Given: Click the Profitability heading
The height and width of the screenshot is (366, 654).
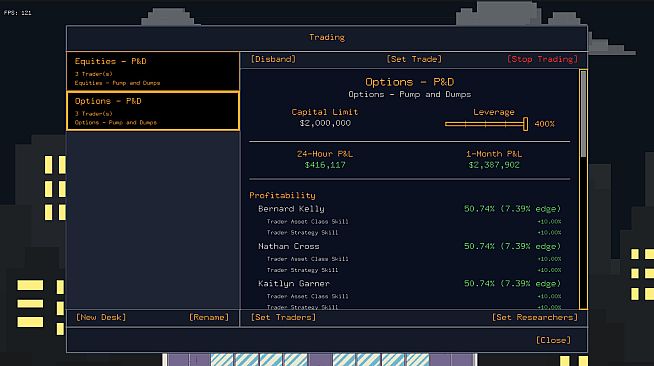Looking at the screenshot, I should [x=282, y=195].
